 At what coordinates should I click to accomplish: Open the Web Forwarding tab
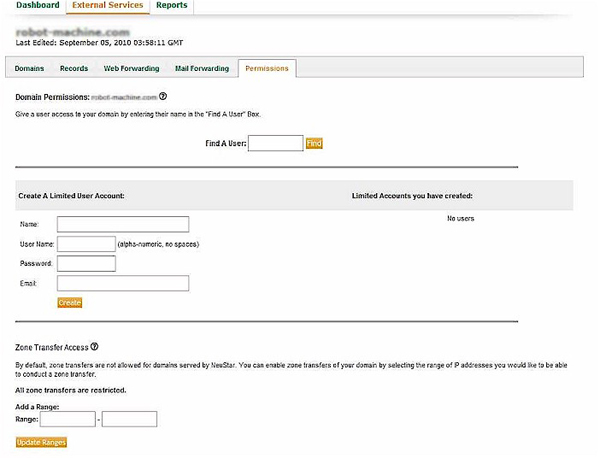[x=133, y=69]
